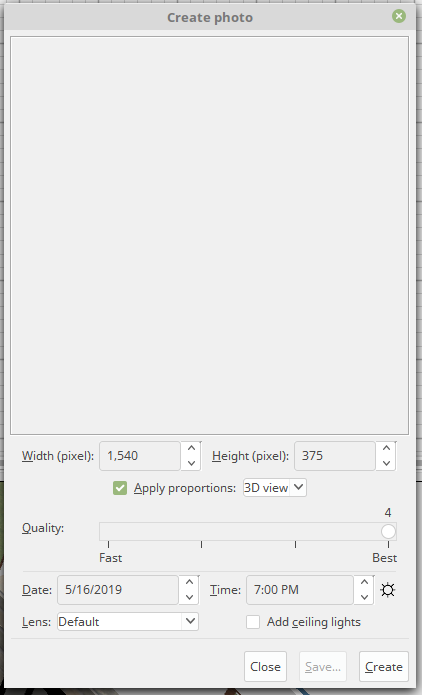Decrease the Time with down arrow

click(364, 597)
